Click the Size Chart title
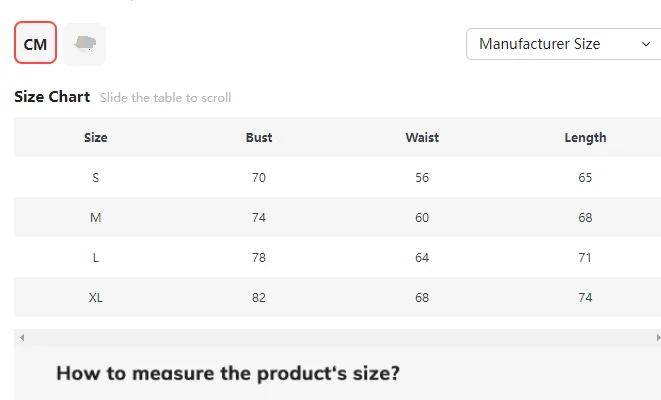 52,97
